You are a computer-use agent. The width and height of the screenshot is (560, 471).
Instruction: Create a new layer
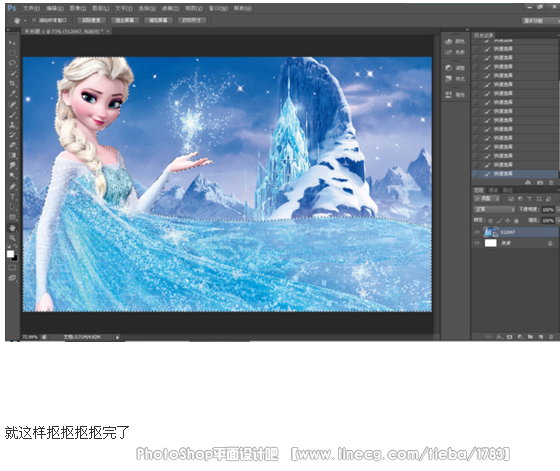click(x=541, y=337)
